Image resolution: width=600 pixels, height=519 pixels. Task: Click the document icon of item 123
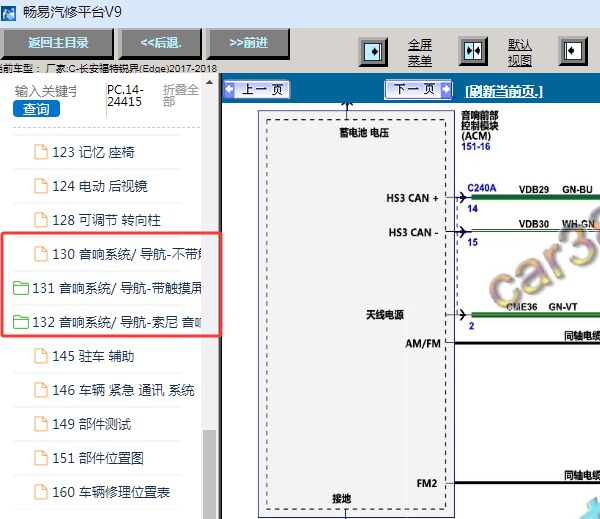click(41, 152)
